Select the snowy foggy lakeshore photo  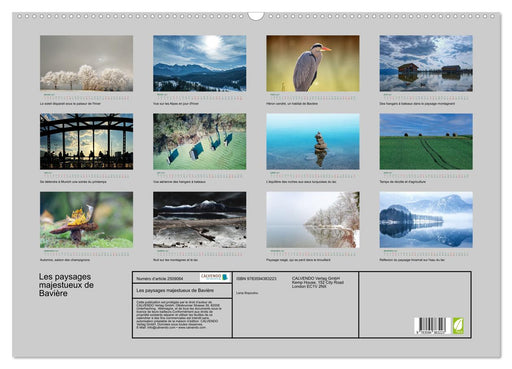coord(313,220)
